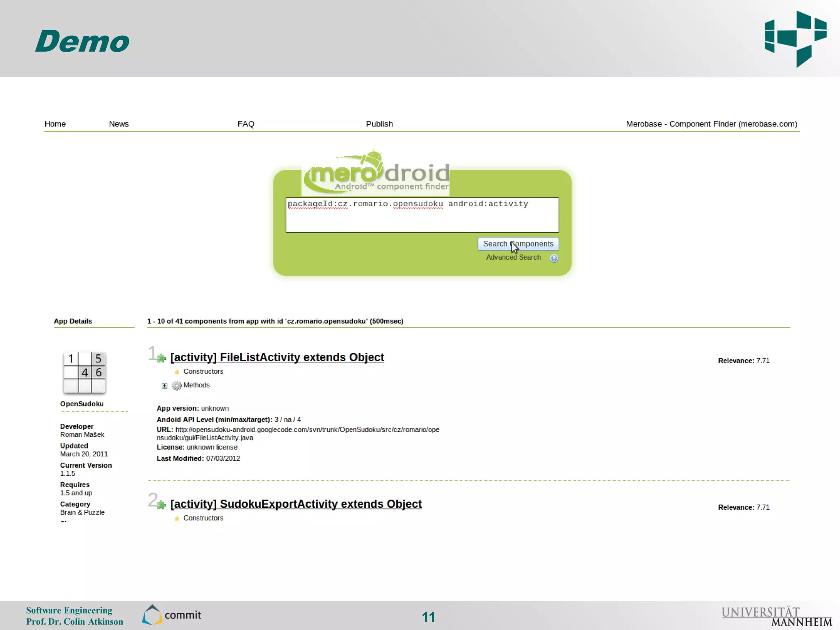Click the puzzle icon beside SudokuExportActivity

pos(162,505)
